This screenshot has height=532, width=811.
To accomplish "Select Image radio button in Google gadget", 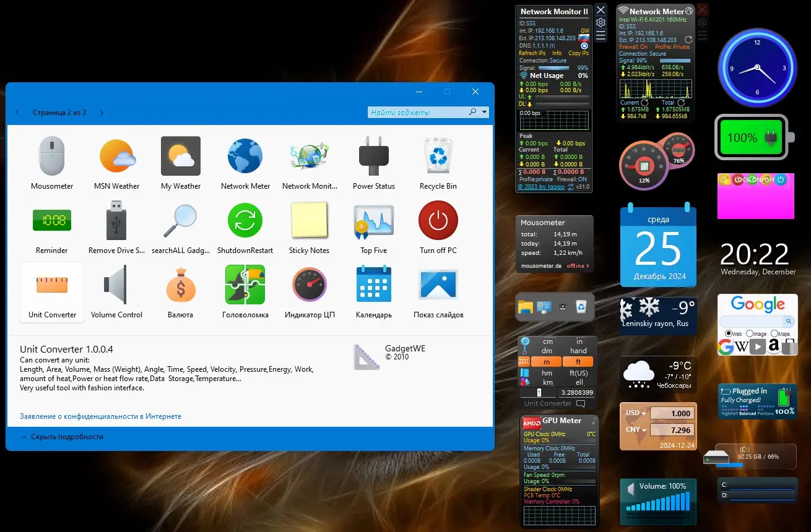I will tap(750, 333).
